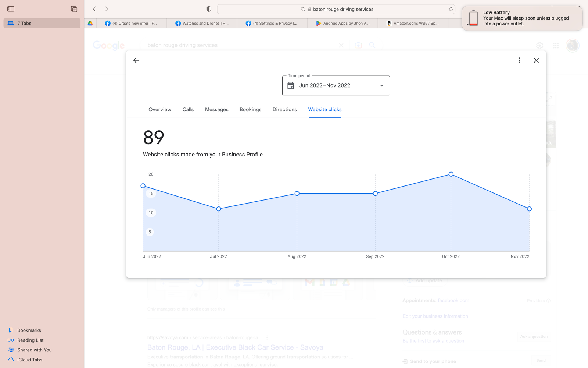The width and height of the screenshot is (588, 368).
Task: Close the insights dialog with X
Action: point(536,60)
